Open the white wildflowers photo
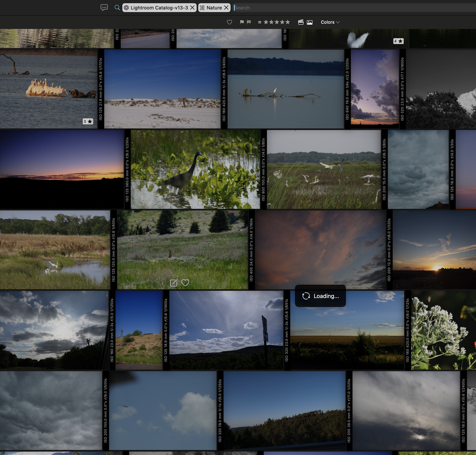This screenshot has width=476, height=455. 443,330
